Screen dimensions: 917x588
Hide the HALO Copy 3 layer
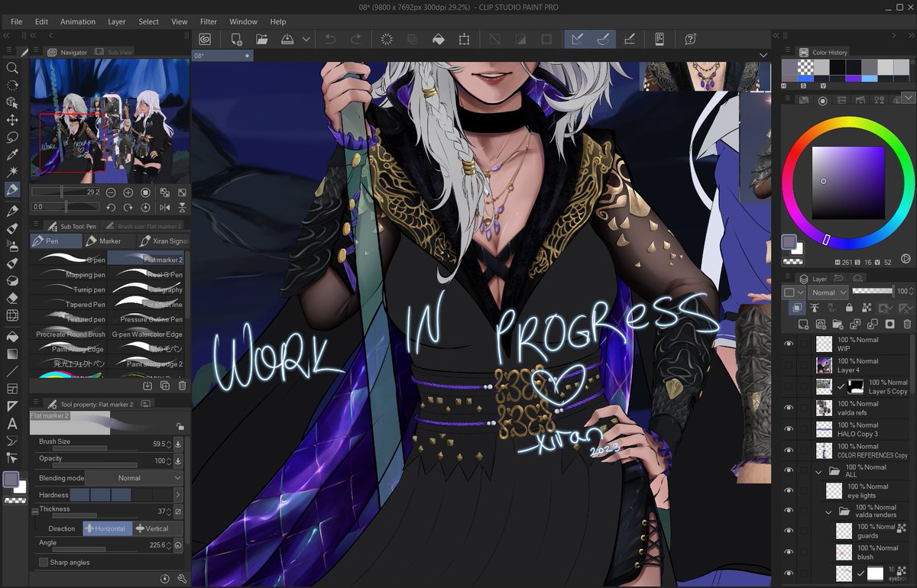tap(789, 429)
